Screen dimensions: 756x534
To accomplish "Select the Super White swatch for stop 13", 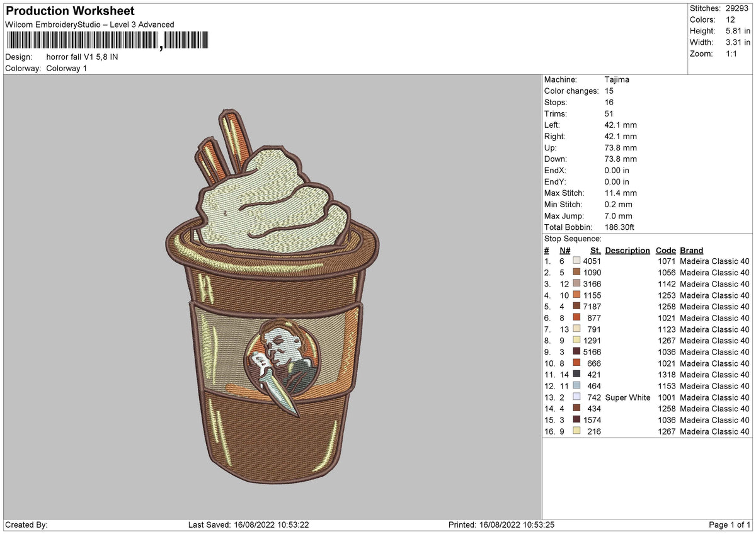I will (x=576, y=397).
